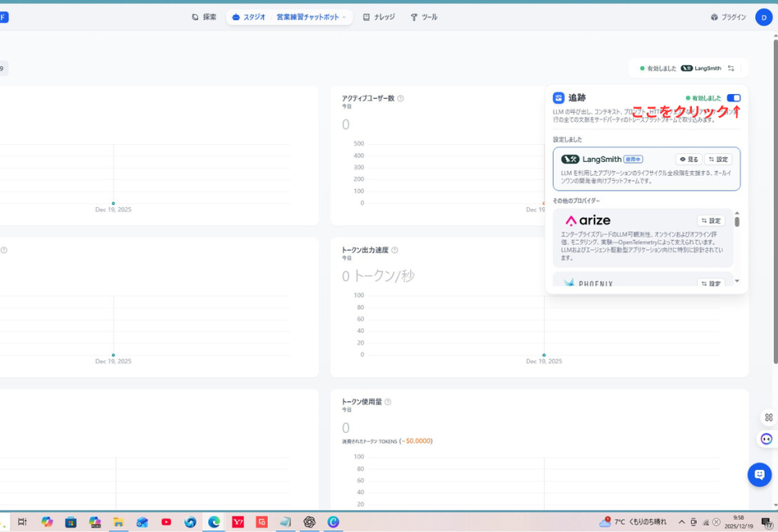Click the 見る button on LangSmith card
The height and width of the screenshot is (532, 778).
click(688, 159)
